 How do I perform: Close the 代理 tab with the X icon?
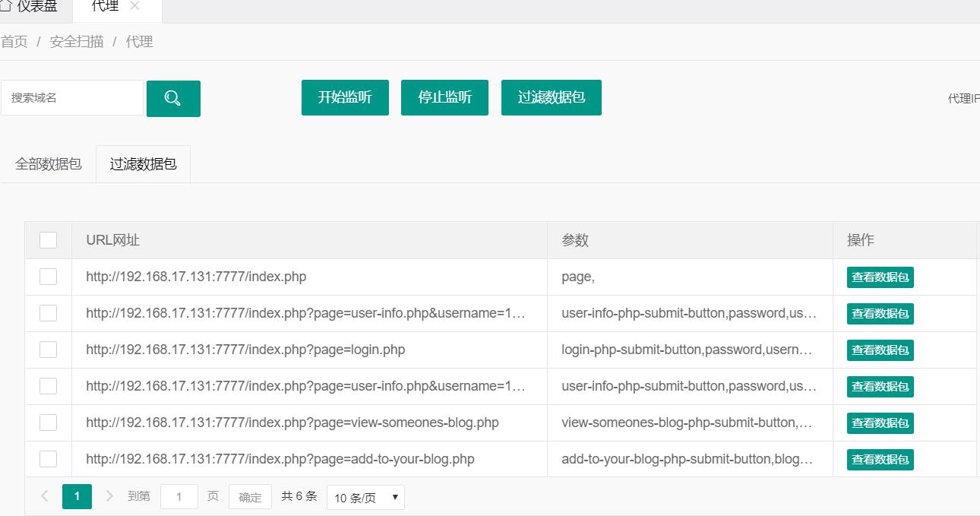click(x=134, y=6)
